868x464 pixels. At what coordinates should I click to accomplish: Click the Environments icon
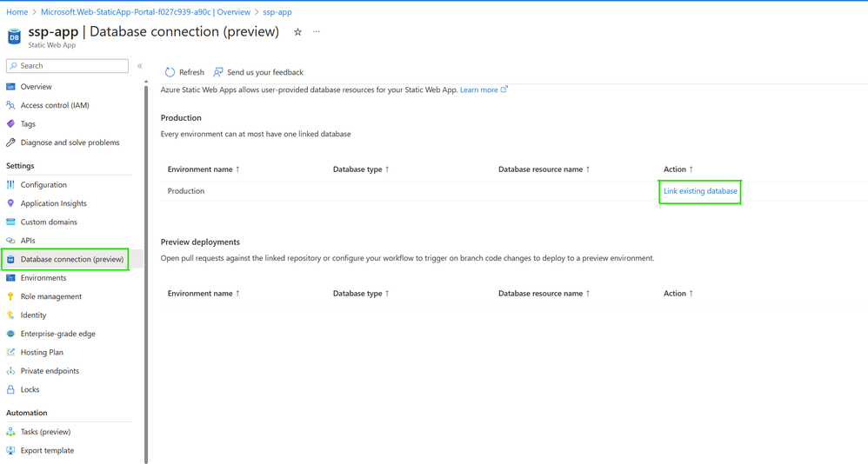tap(10, 278)
